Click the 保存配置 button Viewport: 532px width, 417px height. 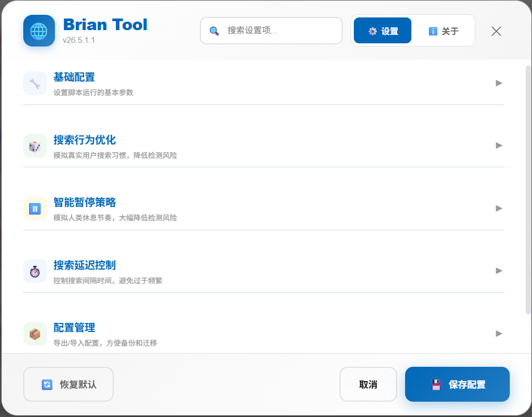pos(457,384)
